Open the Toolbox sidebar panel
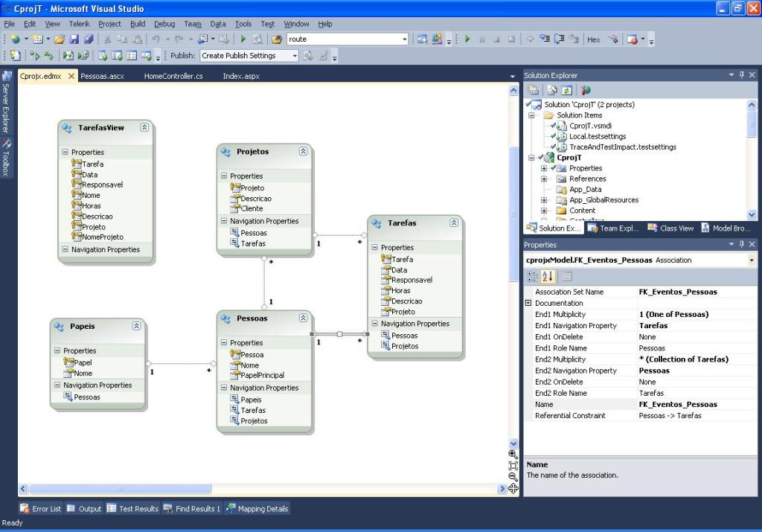 coord(6,158)
